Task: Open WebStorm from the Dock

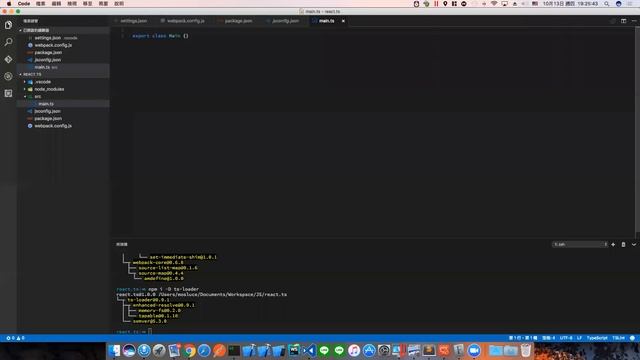Action: [294, 350]
